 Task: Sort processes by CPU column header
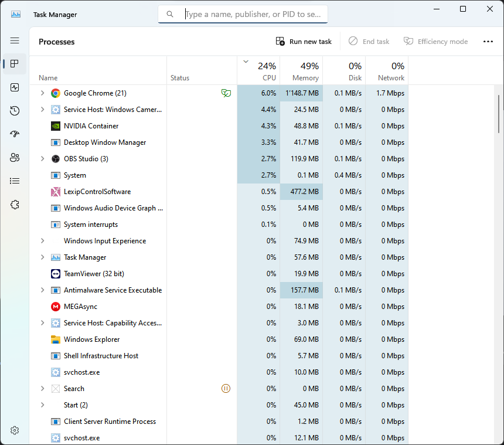click(258, 71)
